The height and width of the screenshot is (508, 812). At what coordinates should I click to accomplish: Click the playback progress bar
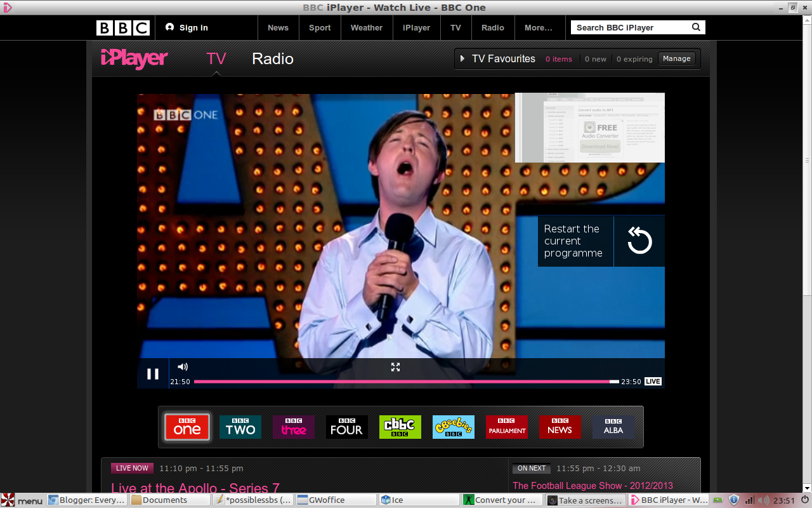[406, 382]
